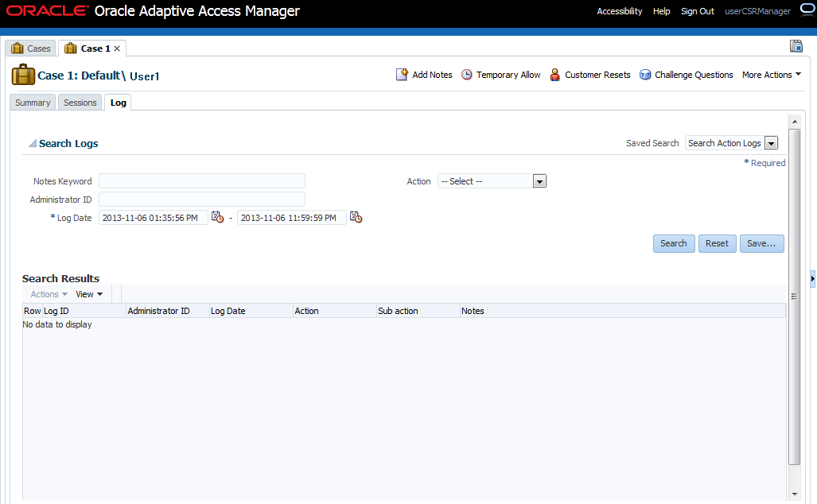
Task: Open the More Actions menu
Action: [772, 75]
